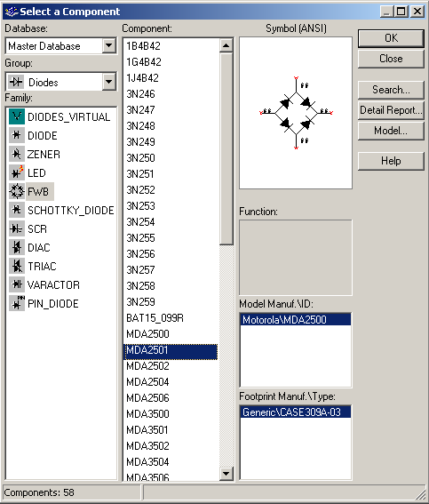Screen dimensions: 429x504
Task: Select component 3N247
Action: (140, 110)
